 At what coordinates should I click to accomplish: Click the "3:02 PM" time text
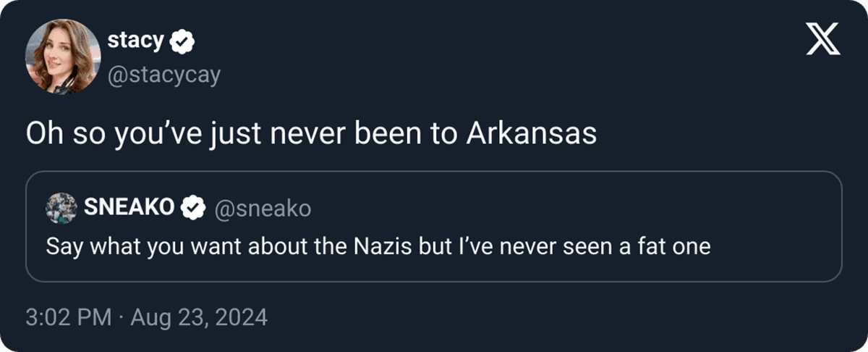[x=67, y=317]
